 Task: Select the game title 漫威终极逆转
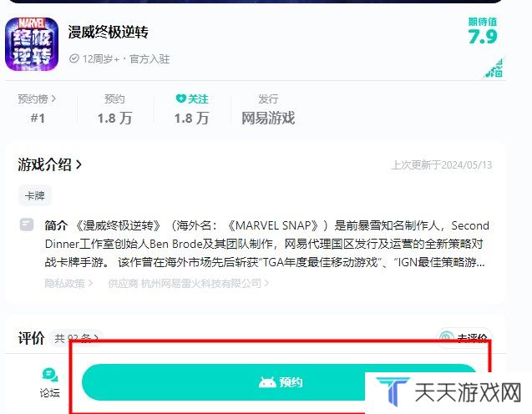point(109,33)
